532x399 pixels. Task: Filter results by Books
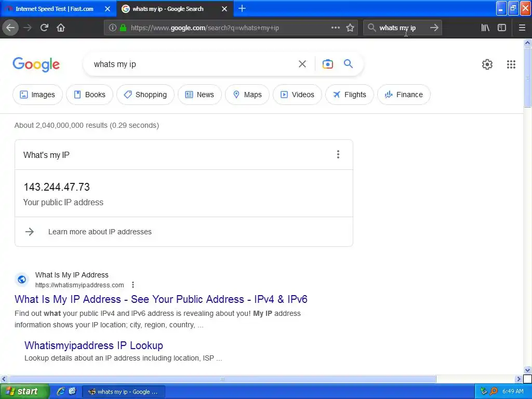[89, 95]
